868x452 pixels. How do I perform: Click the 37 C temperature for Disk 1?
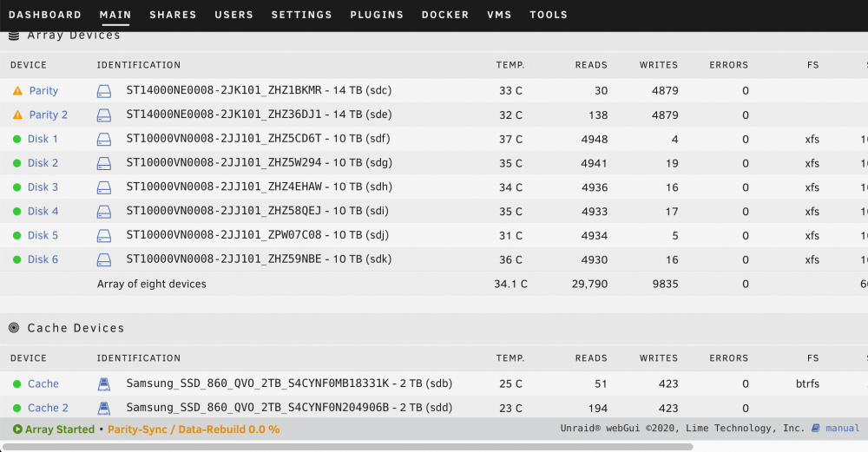point(510,140)
